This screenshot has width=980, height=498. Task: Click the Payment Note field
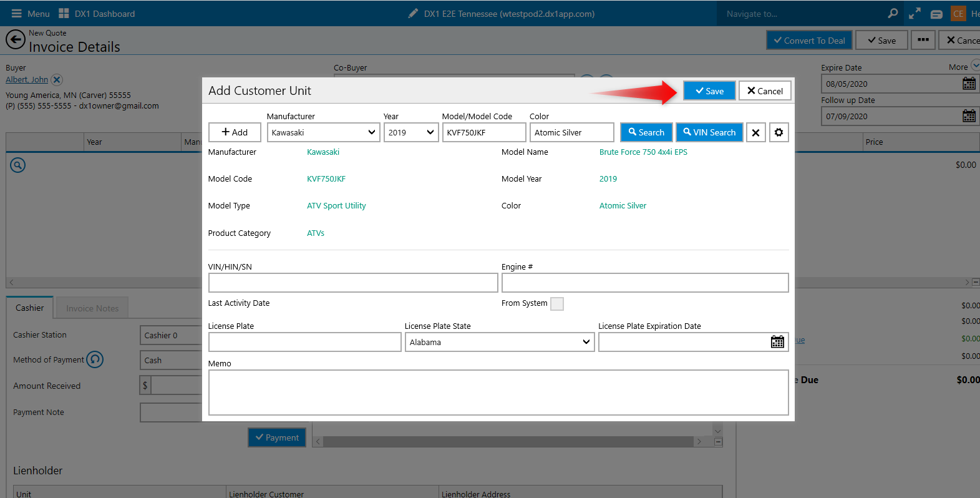tap(171, 413)
